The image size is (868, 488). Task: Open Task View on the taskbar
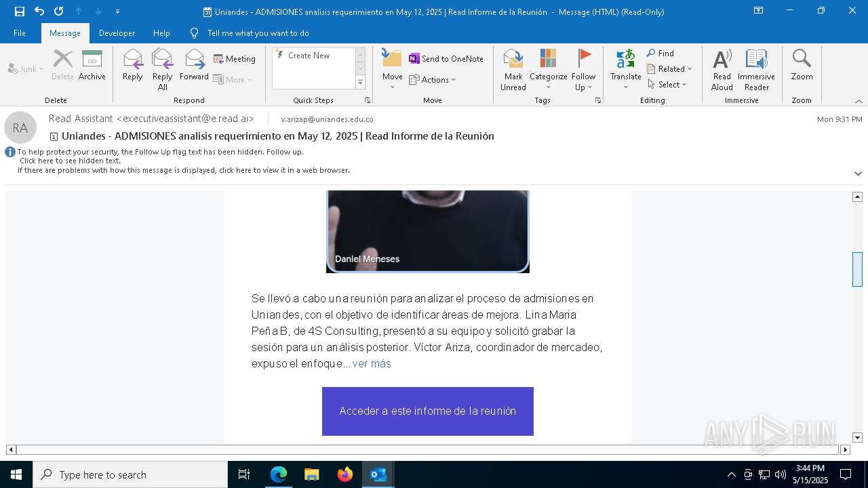coord(244,474)
